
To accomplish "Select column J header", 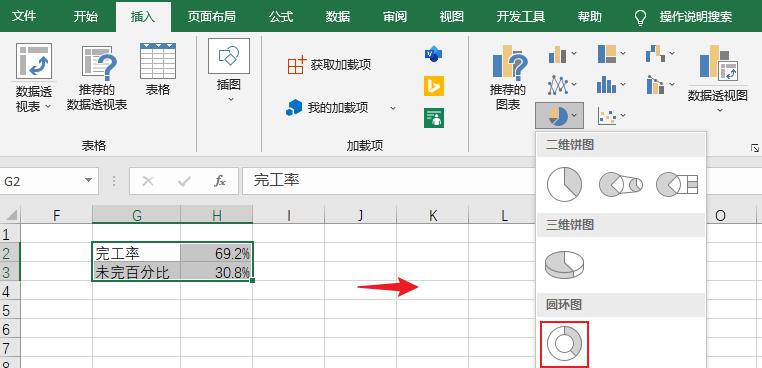I will pos(361,214).
